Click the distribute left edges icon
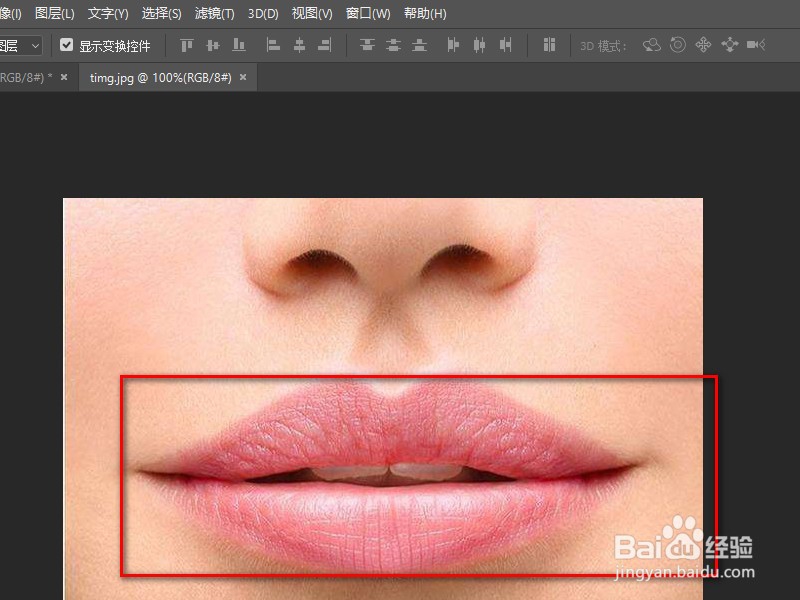Image resolution: width=800 pixels, height=600 pixels. (x=453, y=45)
